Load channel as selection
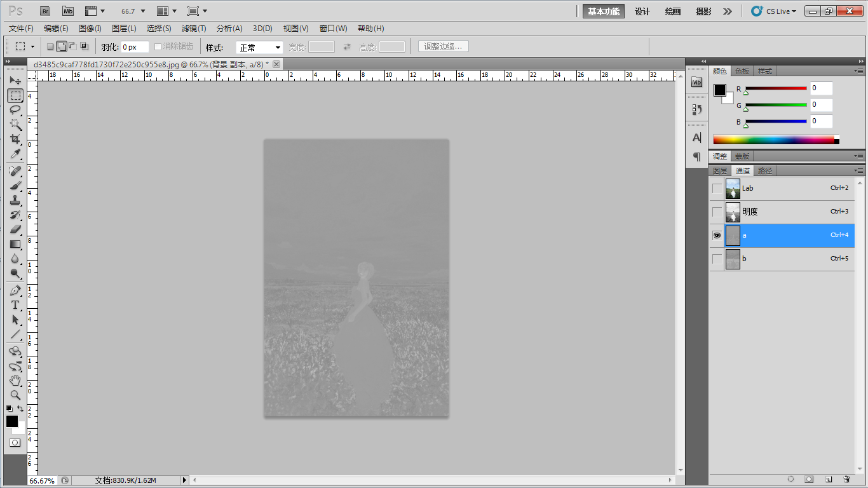Viewport: 868px width, 488px height. [x=791, y=479]
